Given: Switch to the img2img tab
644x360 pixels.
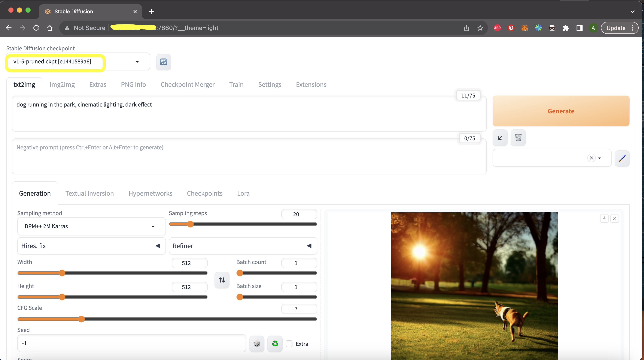Looking at the screenshot, I should click(62, 85).
